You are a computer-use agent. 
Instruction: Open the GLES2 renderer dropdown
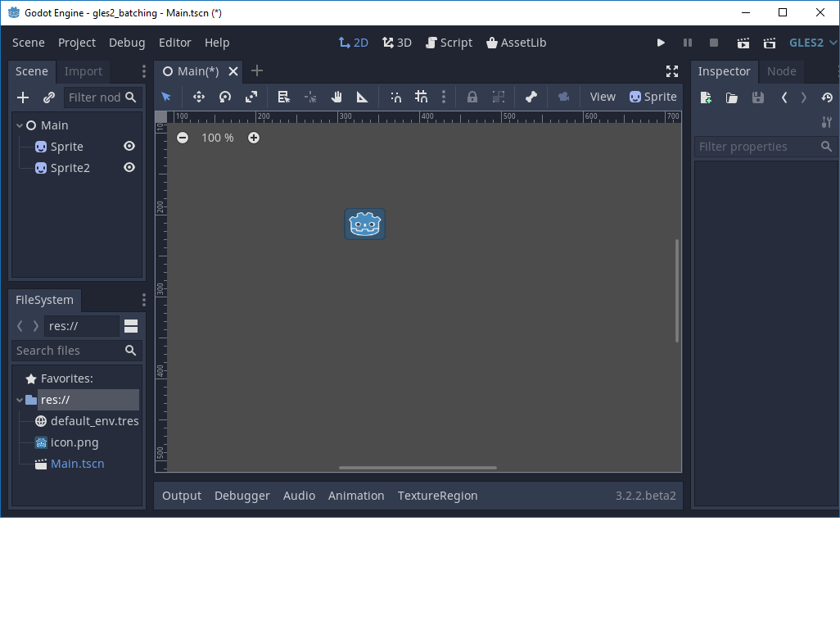(x=811, y=42)
